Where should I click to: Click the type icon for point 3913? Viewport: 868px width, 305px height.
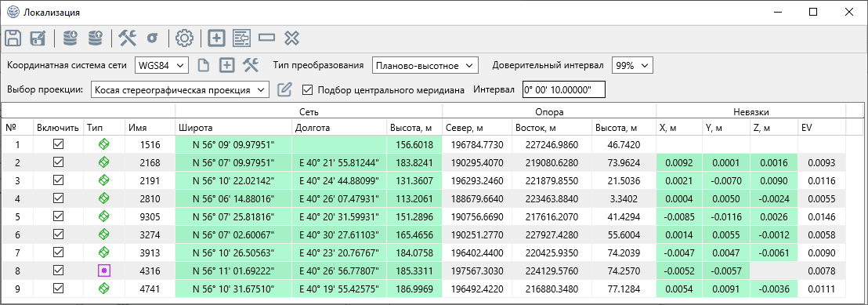103,252
